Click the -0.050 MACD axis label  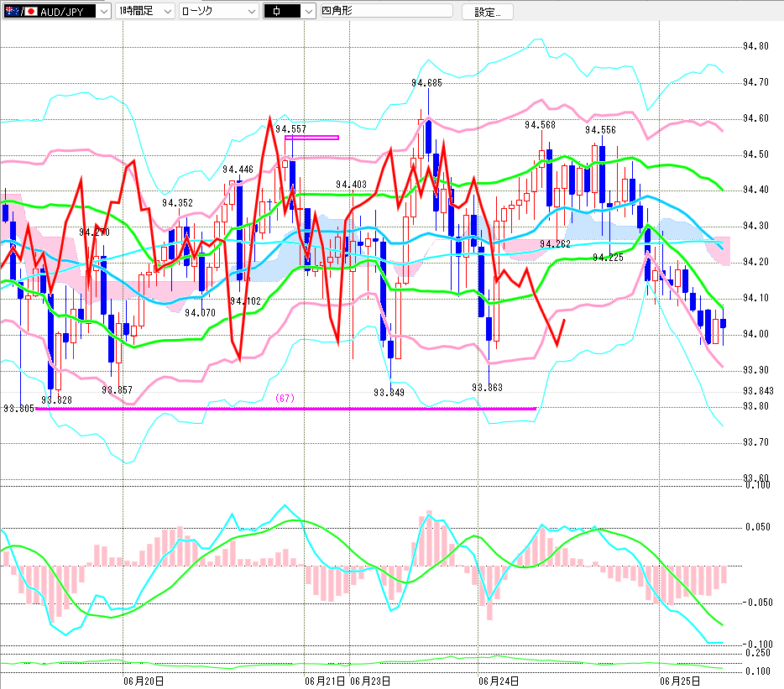pyautogui.click(x=757, y=603)
